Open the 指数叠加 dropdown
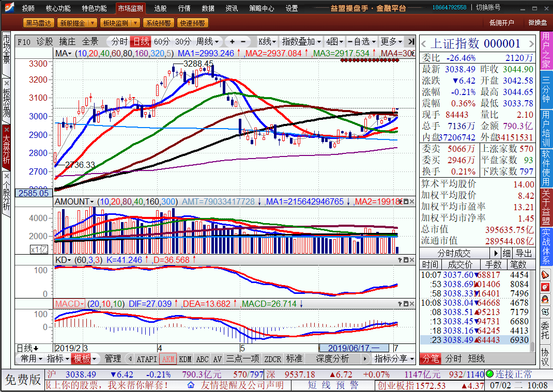The height and width of the screenshot is (392, 553). pos(301,42)
